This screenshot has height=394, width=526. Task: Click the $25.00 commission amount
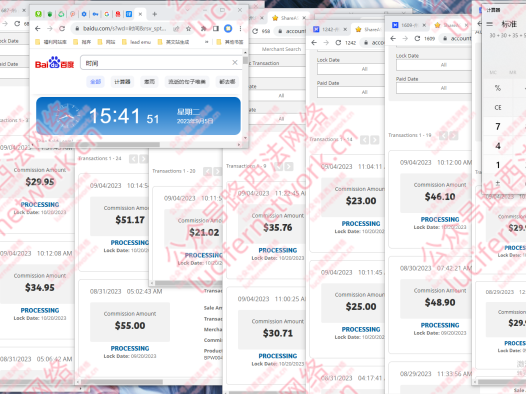(x=361, y=306)
